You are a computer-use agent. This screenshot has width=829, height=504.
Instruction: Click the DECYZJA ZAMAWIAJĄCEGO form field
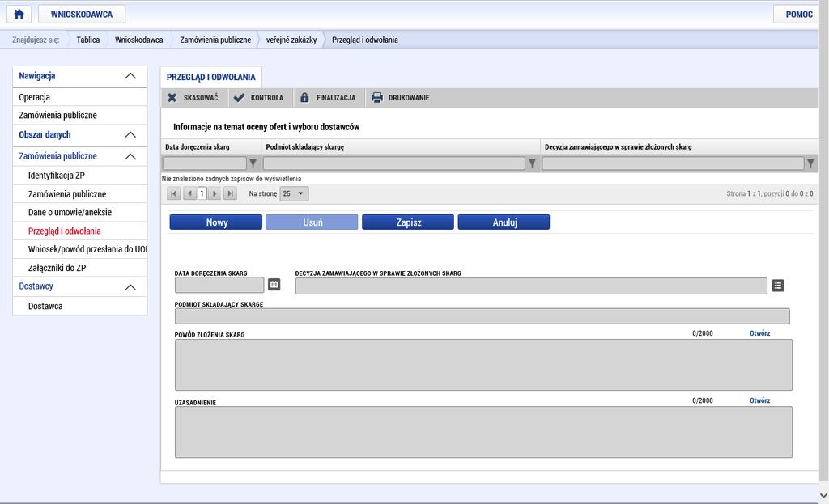click(x=531, y=286)
